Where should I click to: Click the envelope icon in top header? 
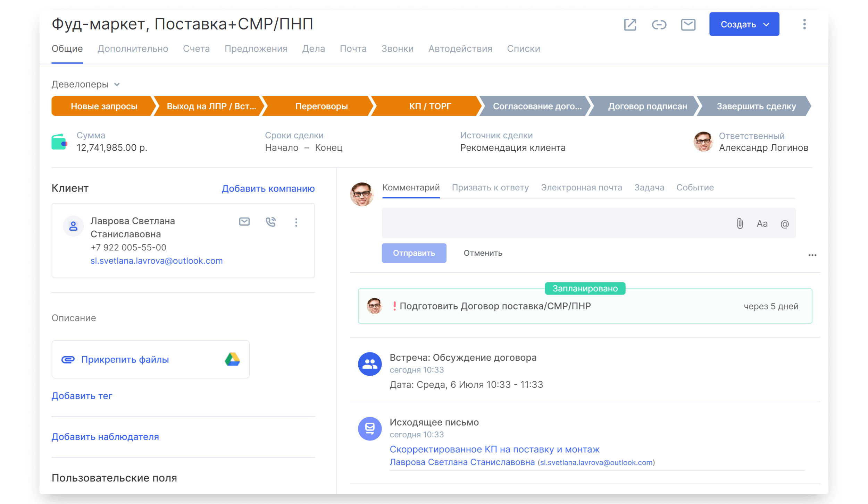pyautogui.click(x=688, y=25)
